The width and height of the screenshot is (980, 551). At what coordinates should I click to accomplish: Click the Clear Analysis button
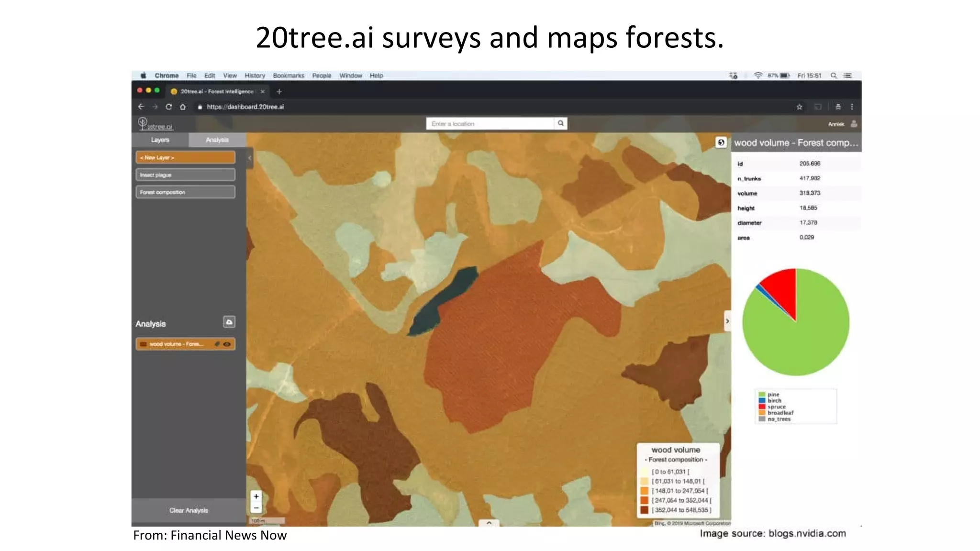coord(189,510)
